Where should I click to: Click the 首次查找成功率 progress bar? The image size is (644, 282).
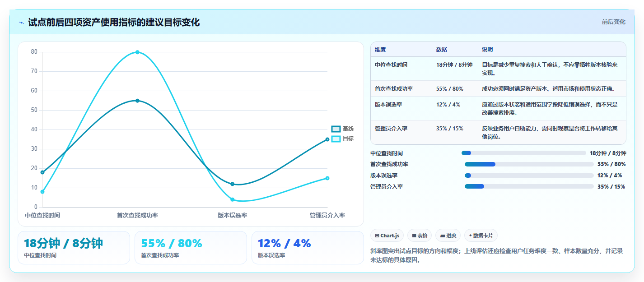click(x=529, y=164)
